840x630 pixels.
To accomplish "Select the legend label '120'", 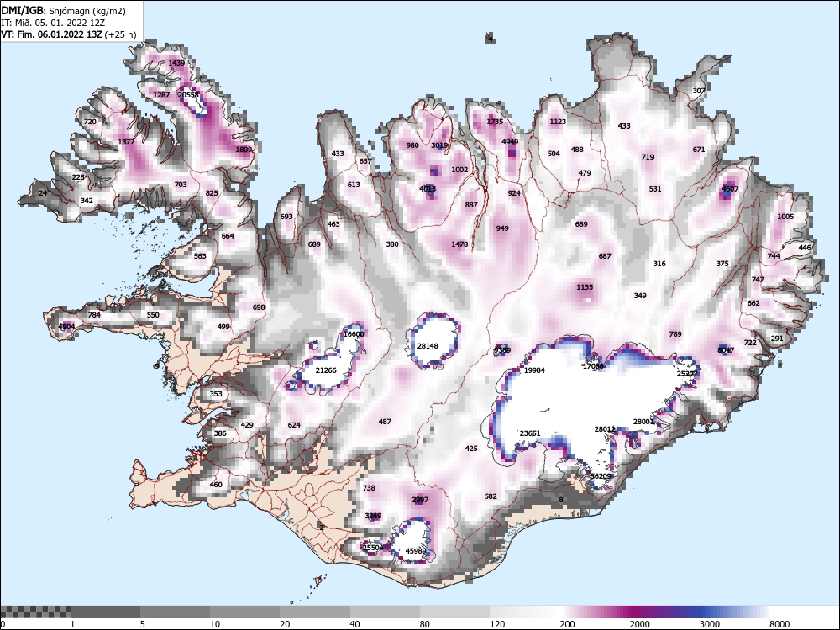I will coord(497,624).
